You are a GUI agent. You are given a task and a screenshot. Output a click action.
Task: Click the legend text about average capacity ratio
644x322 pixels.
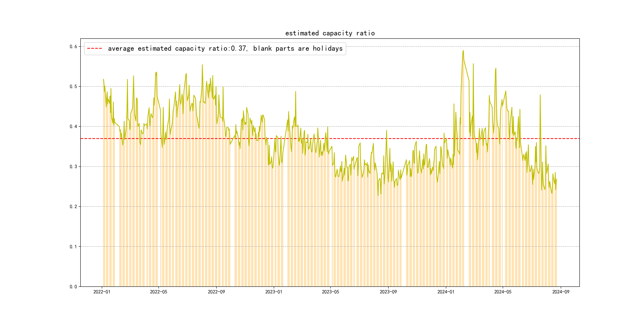225,48
